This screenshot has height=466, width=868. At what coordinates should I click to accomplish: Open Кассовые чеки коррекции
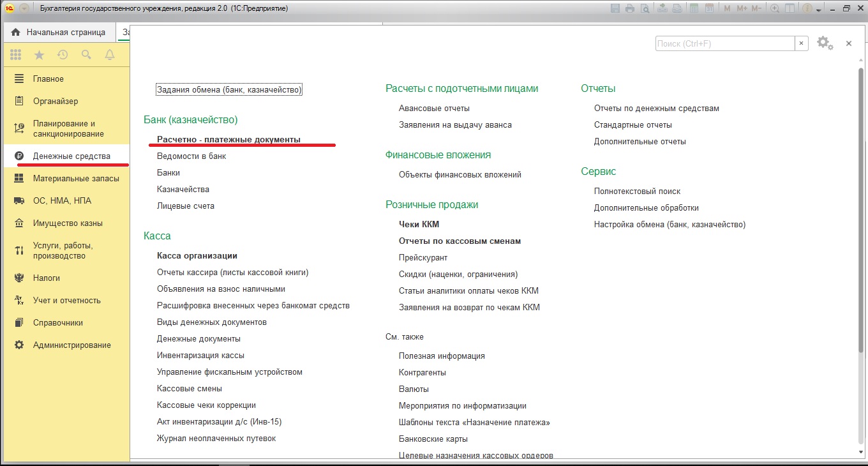coord(206,405)
